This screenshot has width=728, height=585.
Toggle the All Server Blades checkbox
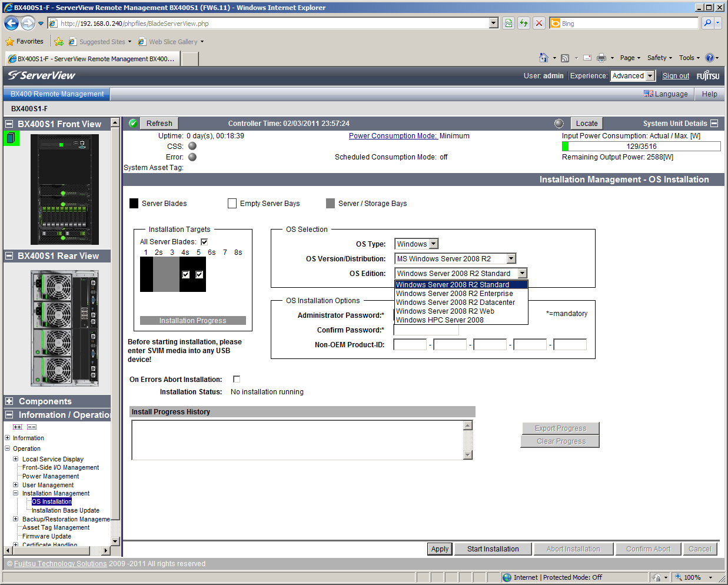click(x=204, y=242)
